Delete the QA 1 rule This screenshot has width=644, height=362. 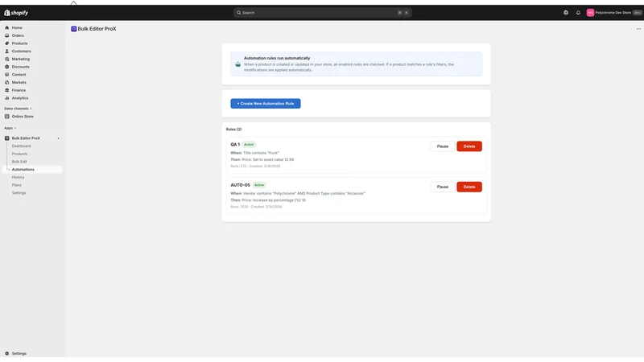coord(469,146)
